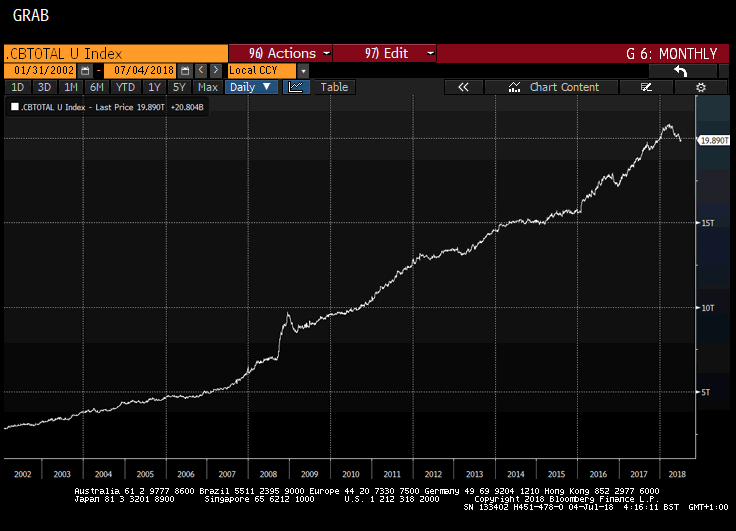This screenshot has width=736, height=531.
Task: Click the .CBTOTAL U Index security field
Action: click(x=116, y=54)
